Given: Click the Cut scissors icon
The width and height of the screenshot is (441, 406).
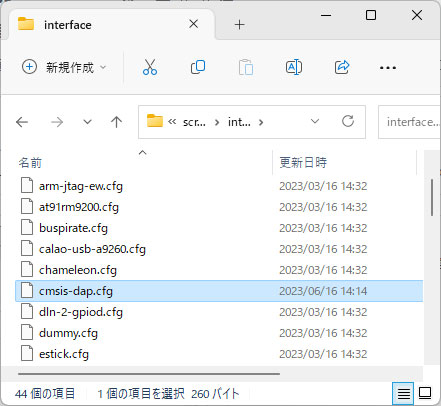Looking at the screenshot, I should tap(150, 67).
